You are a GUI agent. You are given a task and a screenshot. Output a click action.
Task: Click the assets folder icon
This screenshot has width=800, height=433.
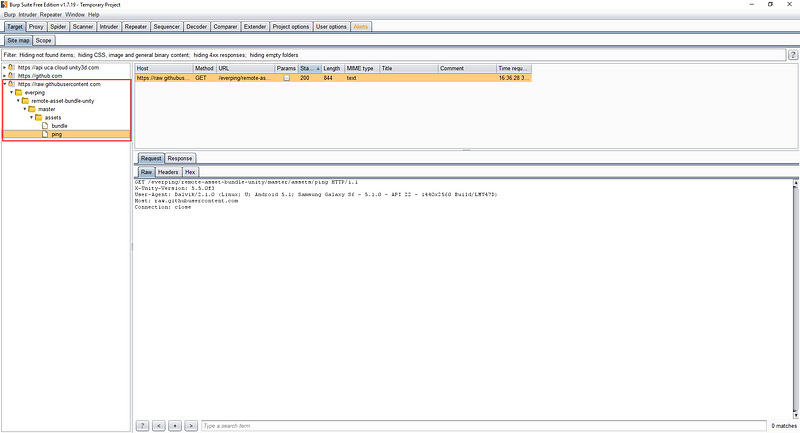tap(38, 117)
